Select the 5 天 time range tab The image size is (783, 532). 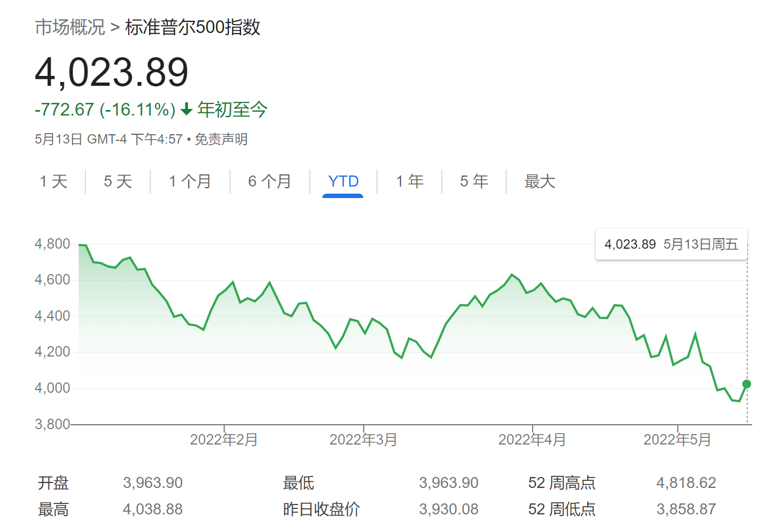118,182
